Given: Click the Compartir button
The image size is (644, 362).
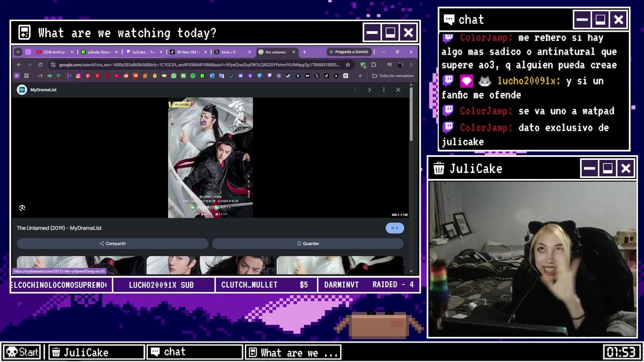Looking at the screenshot, I should click(x=113, y=243).
